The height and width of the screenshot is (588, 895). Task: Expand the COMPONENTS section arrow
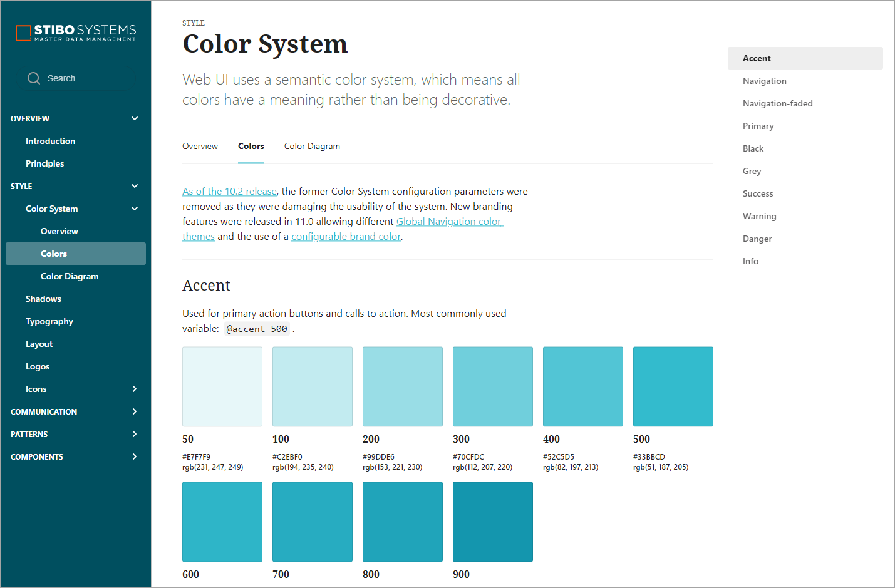click(x=135, y=456)
